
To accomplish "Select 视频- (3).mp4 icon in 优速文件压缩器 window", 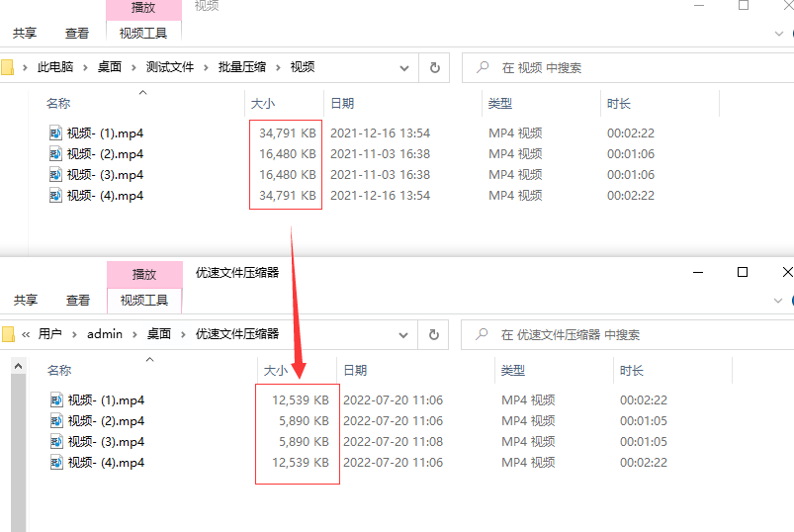I will 56,441.
